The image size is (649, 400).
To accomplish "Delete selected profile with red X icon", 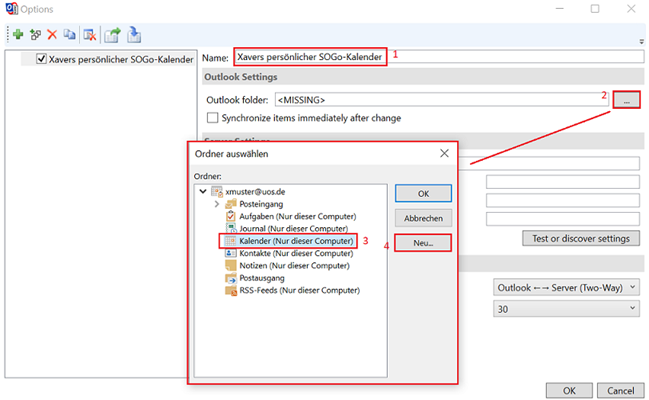I will (52, 34).
